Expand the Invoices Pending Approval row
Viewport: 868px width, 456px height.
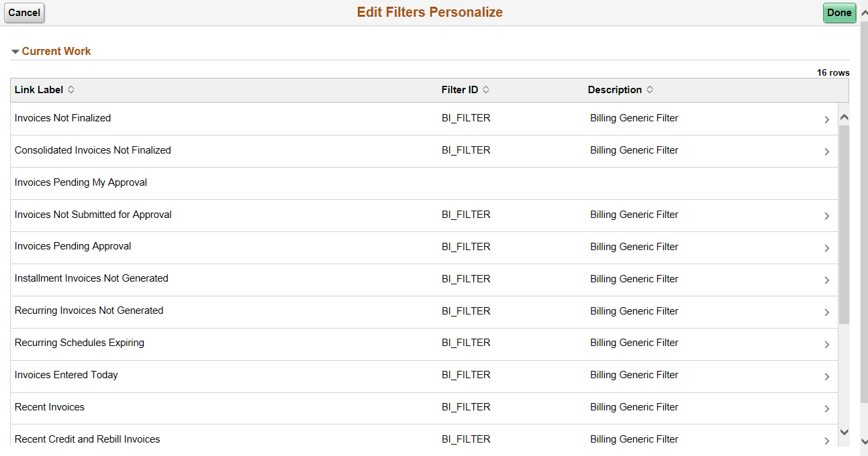[827, 247]
